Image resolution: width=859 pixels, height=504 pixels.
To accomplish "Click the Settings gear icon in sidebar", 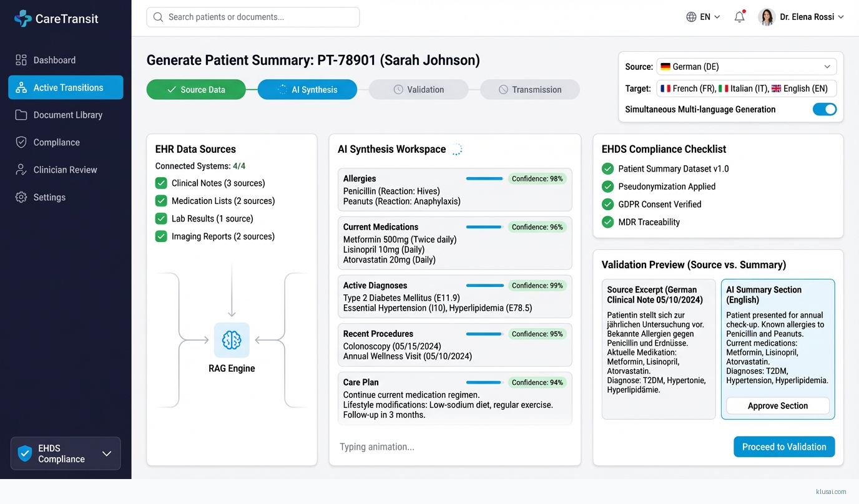I will (21, 197).
